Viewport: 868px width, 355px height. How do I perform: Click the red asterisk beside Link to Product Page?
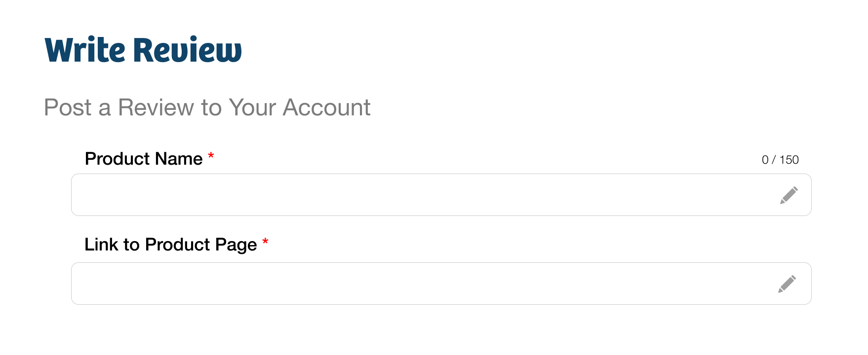(265, 242)
